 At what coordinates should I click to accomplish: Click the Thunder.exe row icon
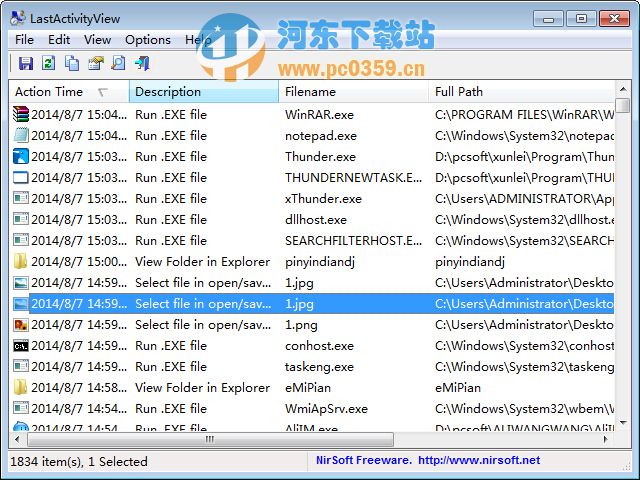tap(21, 156)
